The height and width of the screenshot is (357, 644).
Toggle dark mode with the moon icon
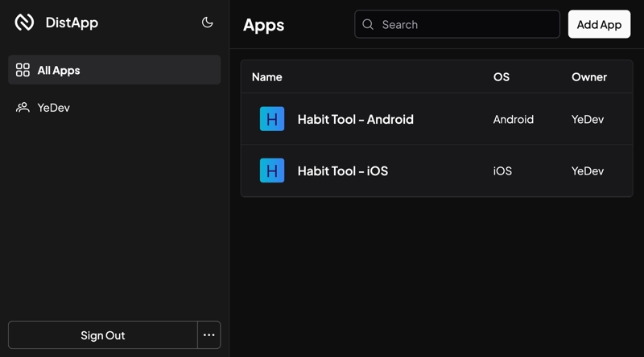(208, 23)
